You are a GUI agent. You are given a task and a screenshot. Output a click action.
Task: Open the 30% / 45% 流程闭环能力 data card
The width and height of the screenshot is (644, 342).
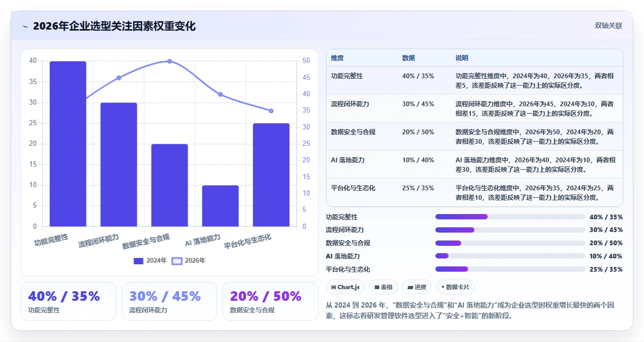[169, 301]
